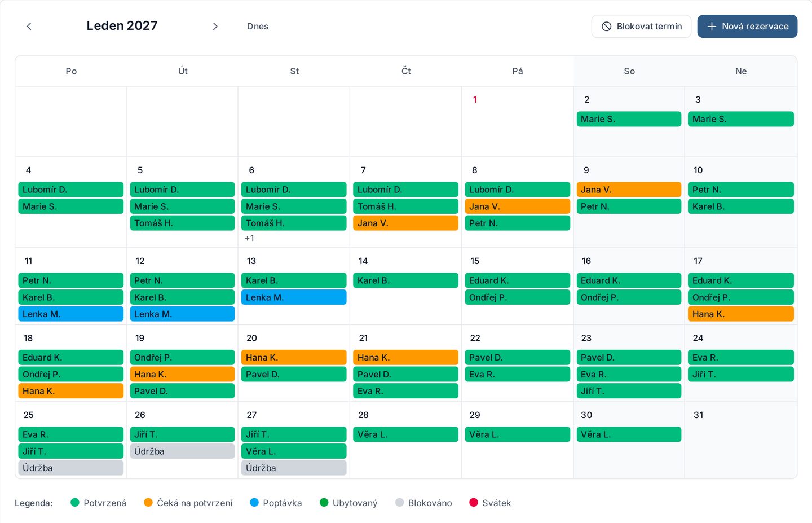Click the green Potvrzená legend dot
Image resolution: width=812 pixels, height=523 pixels.
click(x=75, y=503)
